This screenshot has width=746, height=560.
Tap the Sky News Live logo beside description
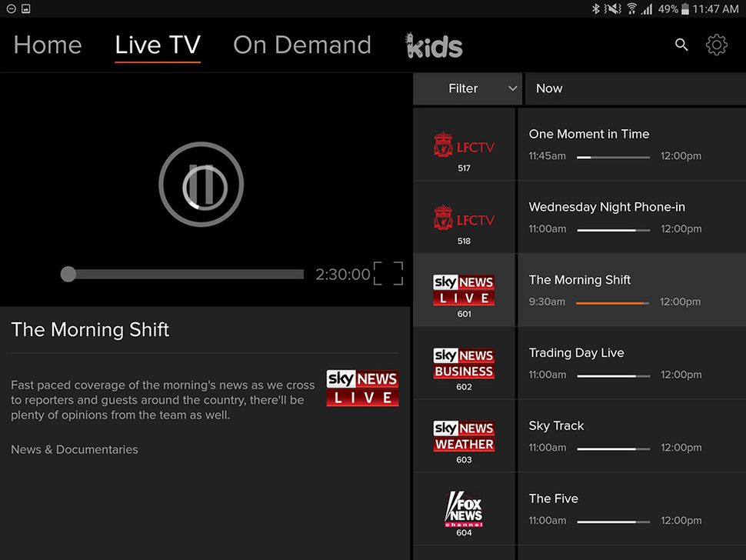(x=361, y=388)
